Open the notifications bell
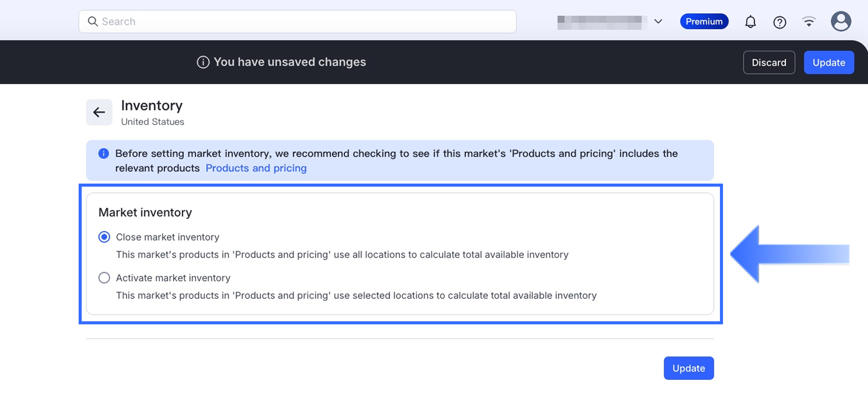Screen dimensions: 868x409 (750, 22)
